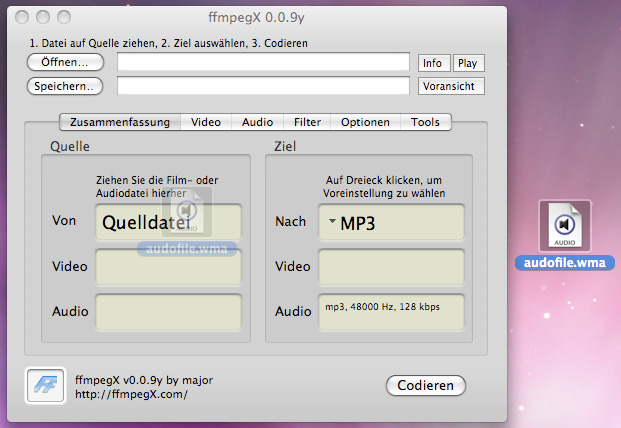Start encoding with Codieren button

426,385
